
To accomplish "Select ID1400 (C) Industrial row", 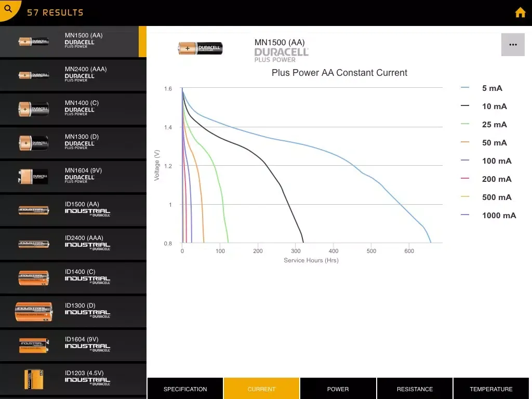I will coord(73,277).
